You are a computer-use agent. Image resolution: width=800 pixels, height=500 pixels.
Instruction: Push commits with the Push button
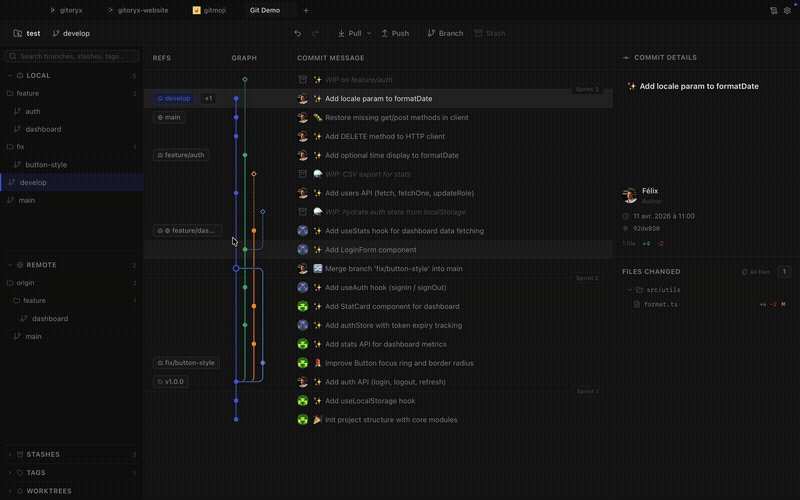tap(395, 33)
